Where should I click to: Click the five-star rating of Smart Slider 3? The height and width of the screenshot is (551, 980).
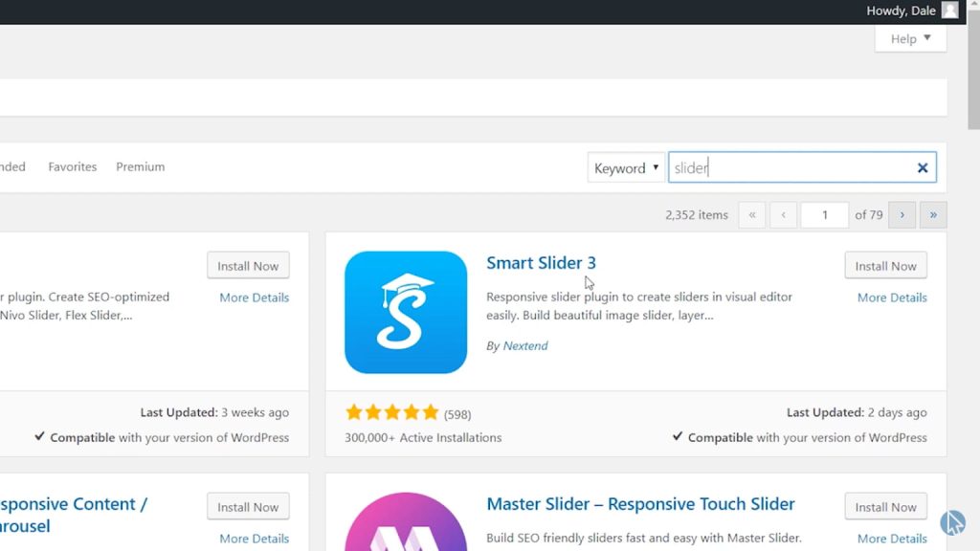(391, 412)
